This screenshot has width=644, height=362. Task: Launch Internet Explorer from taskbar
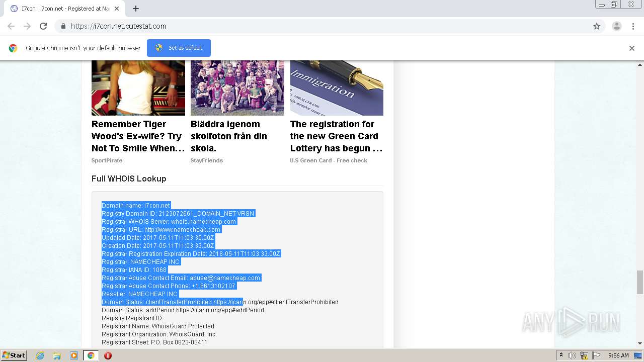click(40, 355)
